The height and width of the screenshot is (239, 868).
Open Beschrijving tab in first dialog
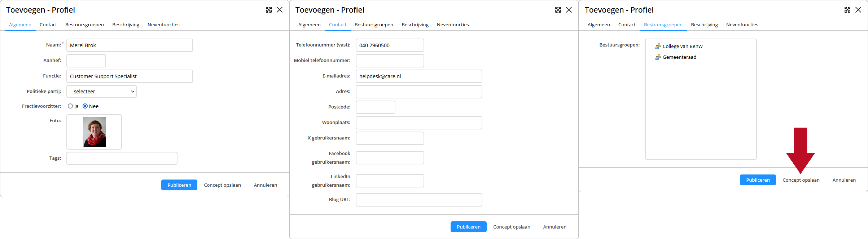coord(126,25)
